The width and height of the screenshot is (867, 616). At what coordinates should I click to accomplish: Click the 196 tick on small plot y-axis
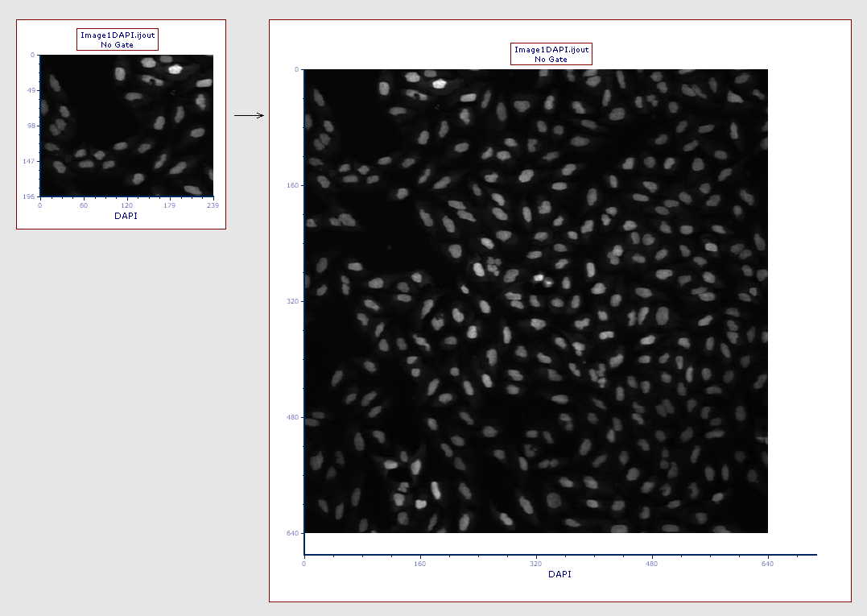click(x=29, y=196)
